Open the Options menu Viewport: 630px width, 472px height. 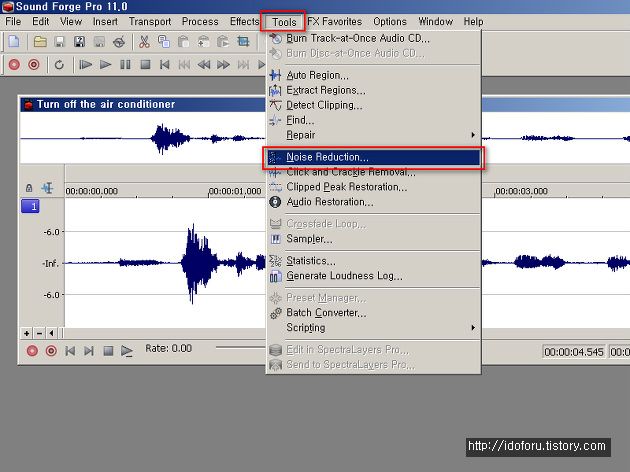(390, 21)
